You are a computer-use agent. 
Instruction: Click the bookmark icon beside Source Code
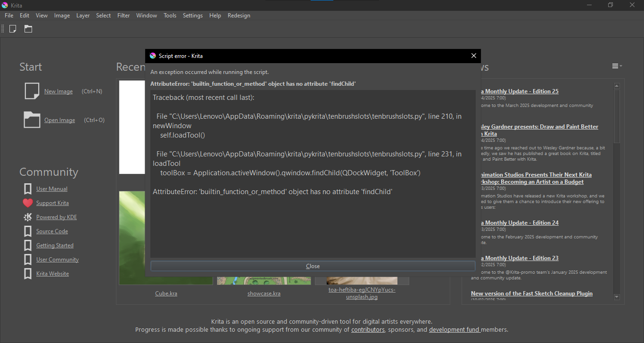click(28, 231)
